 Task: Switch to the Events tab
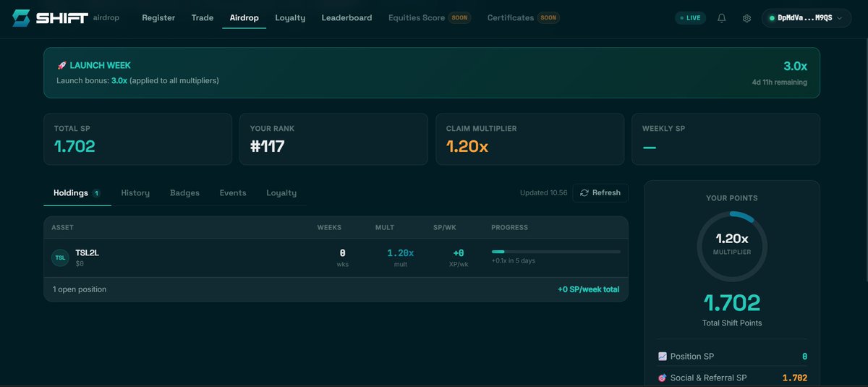pyautogui.click(x=233, y=193)
